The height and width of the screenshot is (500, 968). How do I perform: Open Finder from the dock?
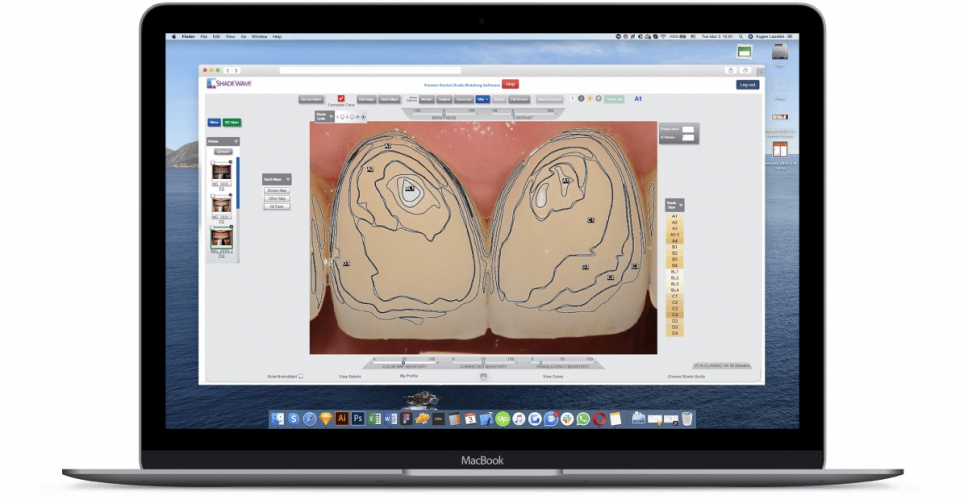[x=277, y=419]
